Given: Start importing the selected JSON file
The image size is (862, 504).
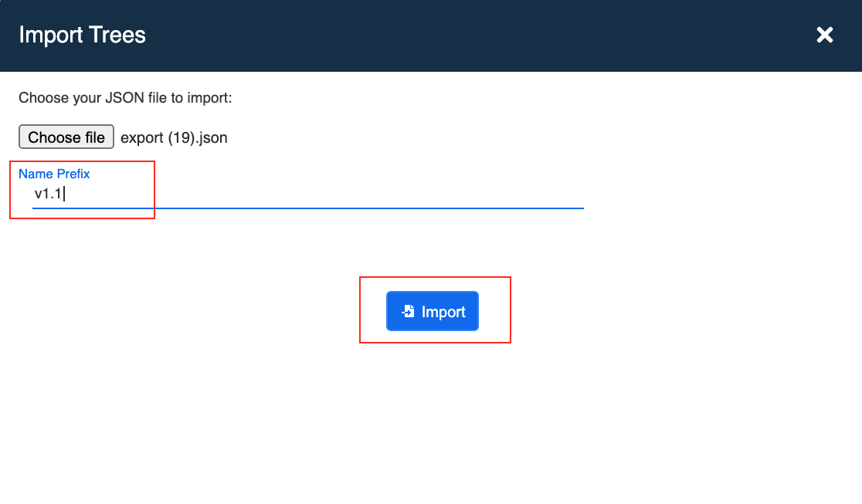Looking at the screenshot, I should 432,310.
